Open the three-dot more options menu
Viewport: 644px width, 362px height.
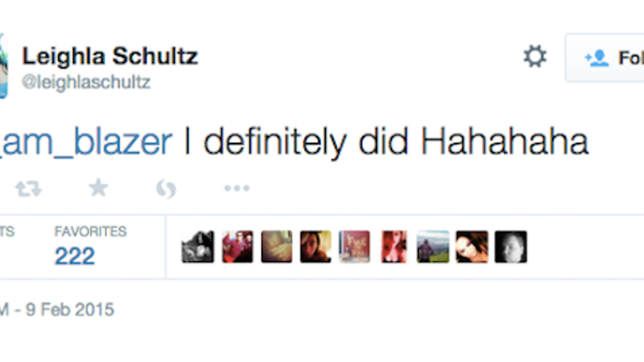[237, 188]
